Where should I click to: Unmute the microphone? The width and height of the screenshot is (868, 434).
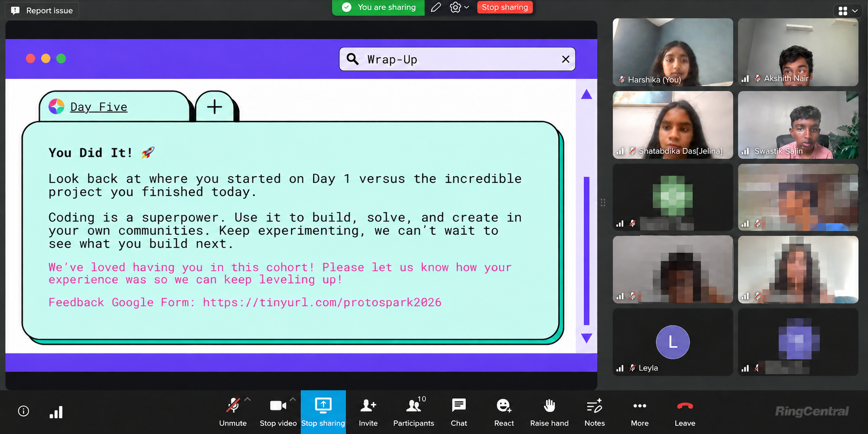[233, 412]
